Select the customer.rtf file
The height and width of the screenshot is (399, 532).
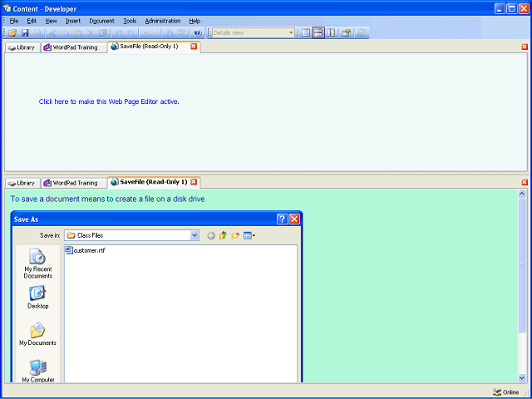[85, 251]
